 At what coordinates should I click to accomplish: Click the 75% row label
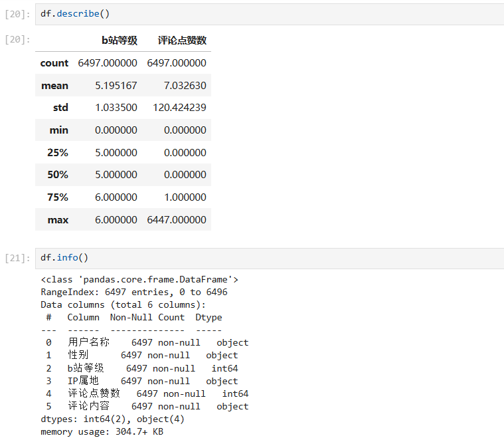click(x=57, y=197)
